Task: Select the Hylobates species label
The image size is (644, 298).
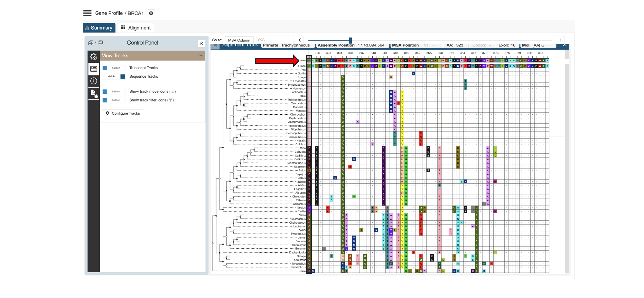Action: coord(299,81)
